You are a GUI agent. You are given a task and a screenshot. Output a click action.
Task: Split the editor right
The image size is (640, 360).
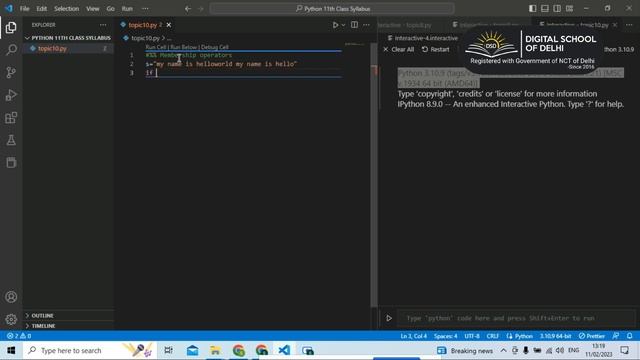click(354, 25)
